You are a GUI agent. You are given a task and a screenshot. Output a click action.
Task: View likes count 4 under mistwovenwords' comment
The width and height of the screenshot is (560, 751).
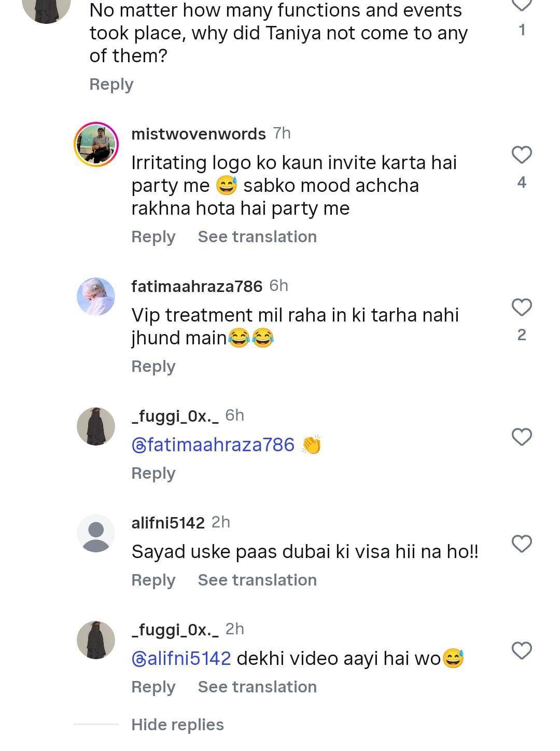[522, 182]
